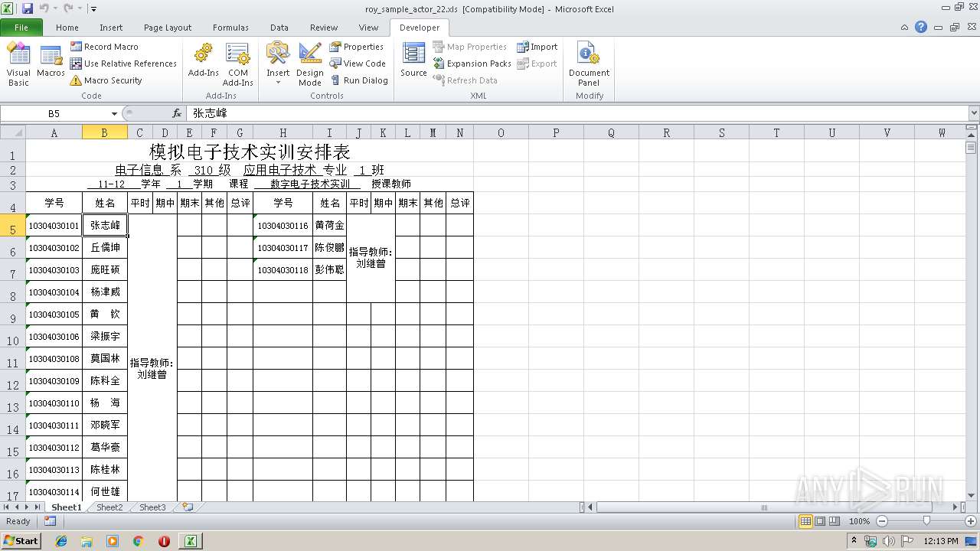Image resolution: width=980 pixels, height=551 pixels.
Task: Expand the formula bar
Action: [x=974, y=113]
